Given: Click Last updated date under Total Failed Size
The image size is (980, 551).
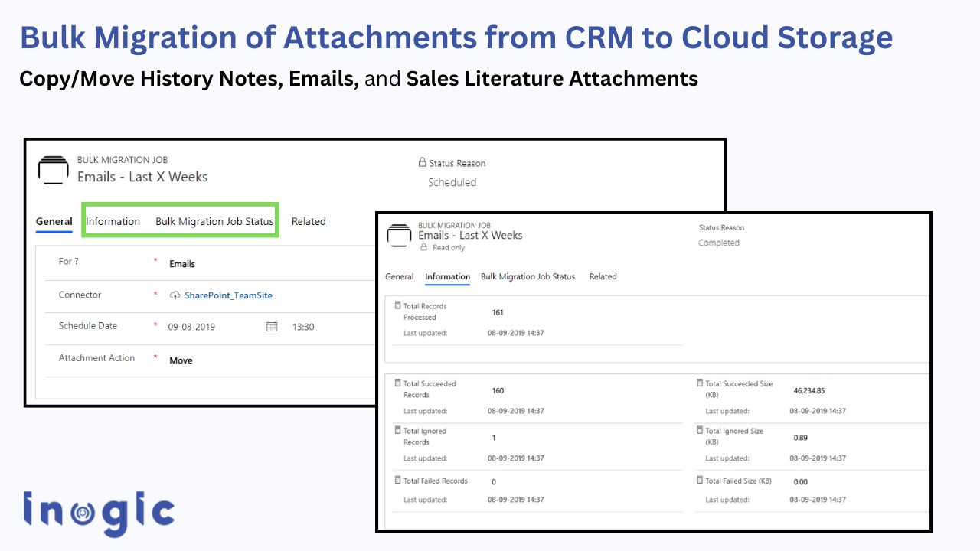Looking at the screenshot, I should 818,500.
